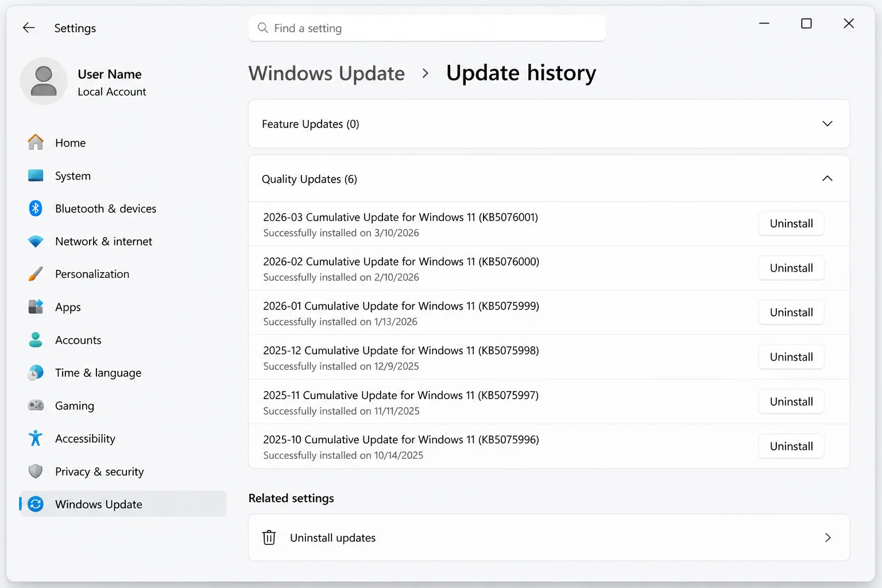The image size is (882, 588).
Task: Click 'Successfully installed on 3/10/2026' text
Action: point(341,233)
